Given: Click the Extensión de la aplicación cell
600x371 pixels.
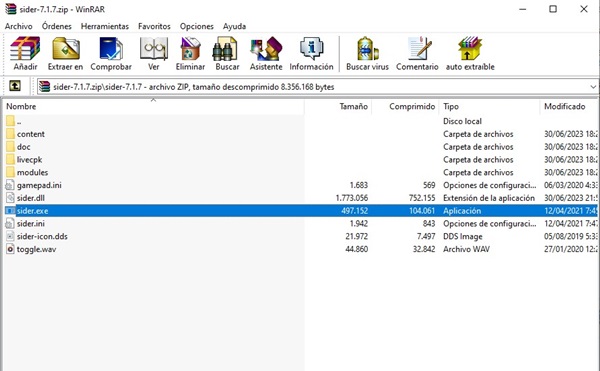Looking at the screenshot, I should tap(489, 198).
